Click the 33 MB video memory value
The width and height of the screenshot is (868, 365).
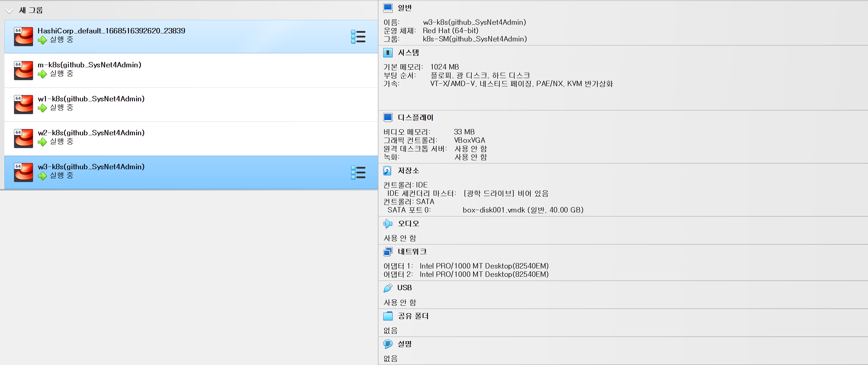tap(464, 132)
